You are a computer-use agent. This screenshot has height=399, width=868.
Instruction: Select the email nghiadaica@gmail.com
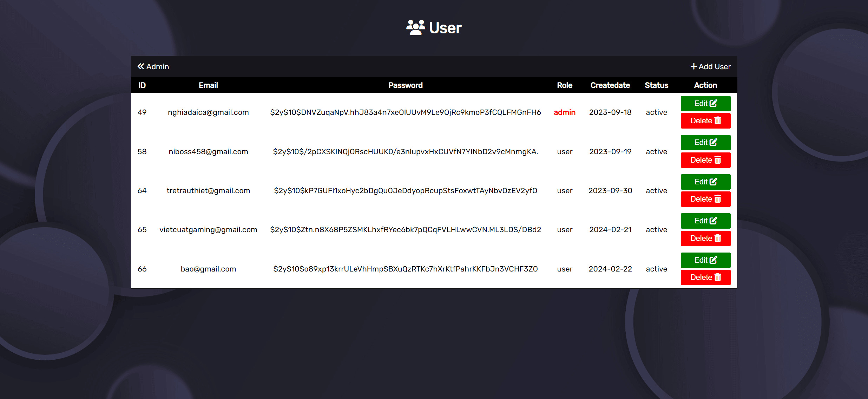208,112
